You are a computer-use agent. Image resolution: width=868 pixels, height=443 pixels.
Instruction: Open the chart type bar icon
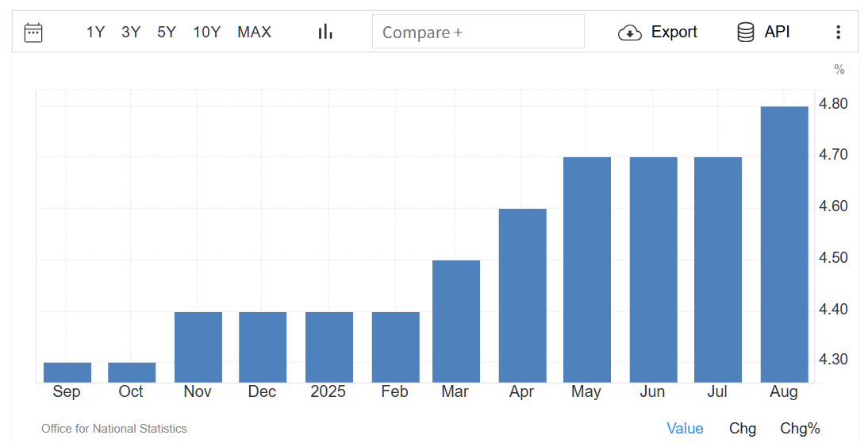(325, 32)
